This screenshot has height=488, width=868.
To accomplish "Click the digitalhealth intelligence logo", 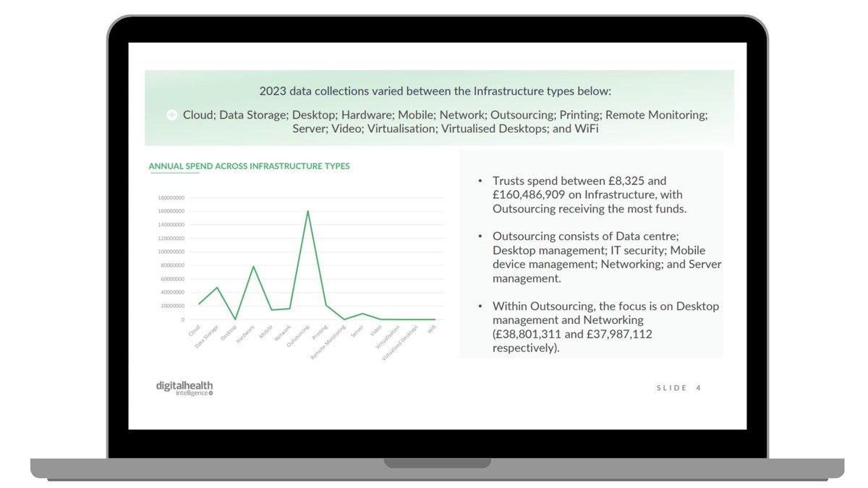I will click(x=184, y=388).
